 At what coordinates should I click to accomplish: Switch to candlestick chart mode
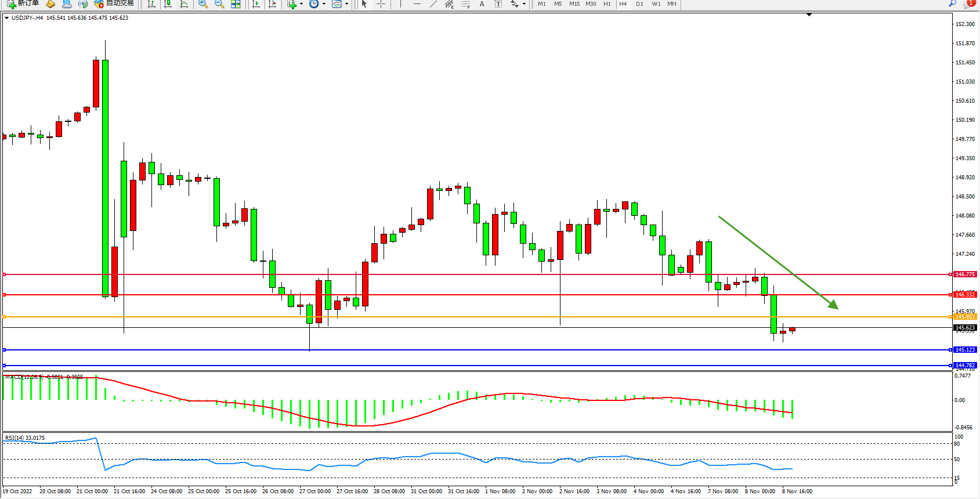pyautogui.click(x=168, y=4)
